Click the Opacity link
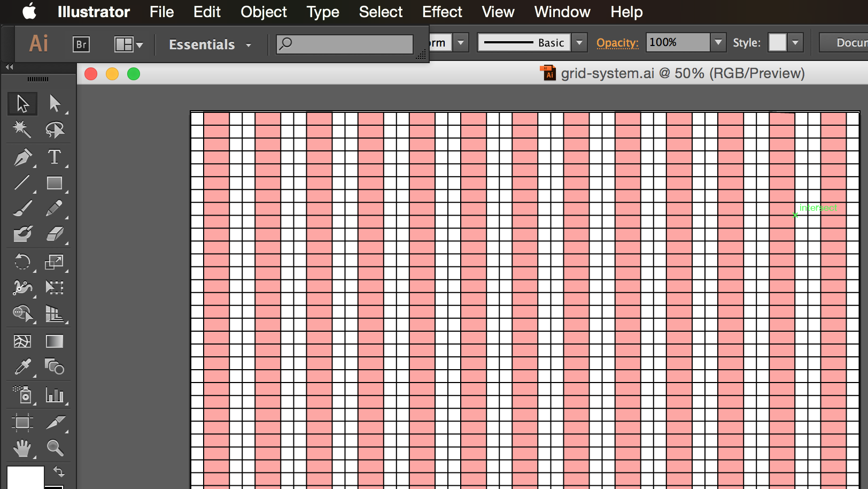The width and height of the screenshot is (868, 489). pos(617,42)
